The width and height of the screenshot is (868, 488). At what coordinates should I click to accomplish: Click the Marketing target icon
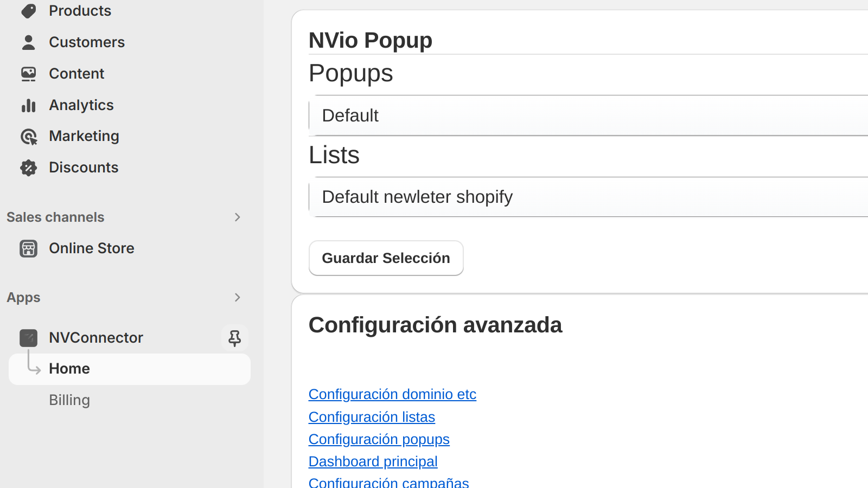(x=29, y=137)
